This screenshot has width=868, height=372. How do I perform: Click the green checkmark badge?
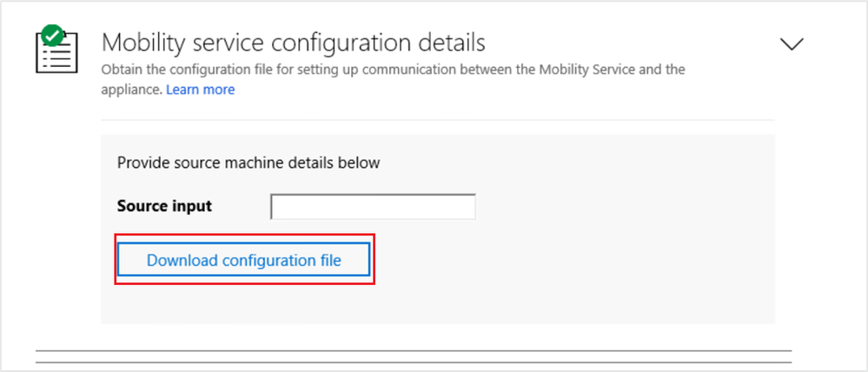coord(52,37)
